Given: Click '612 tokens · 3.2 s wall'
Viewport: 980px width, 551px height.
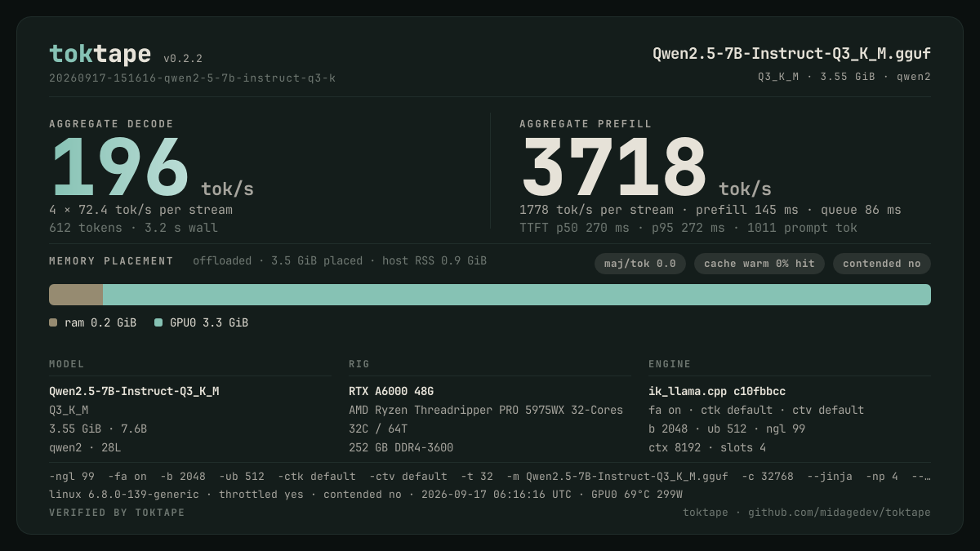Looking at the screenshot, I should (x=133, y=228).
